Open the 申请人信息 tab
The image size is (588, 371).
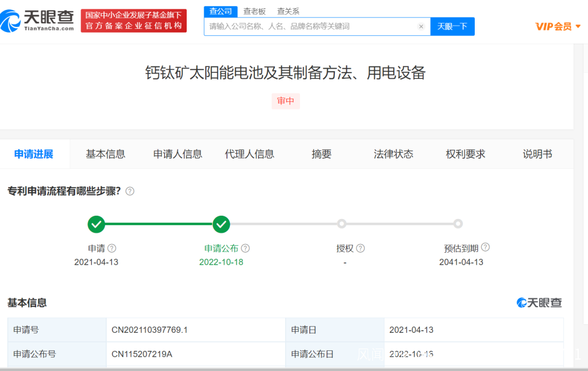click(x=177, y=154)
